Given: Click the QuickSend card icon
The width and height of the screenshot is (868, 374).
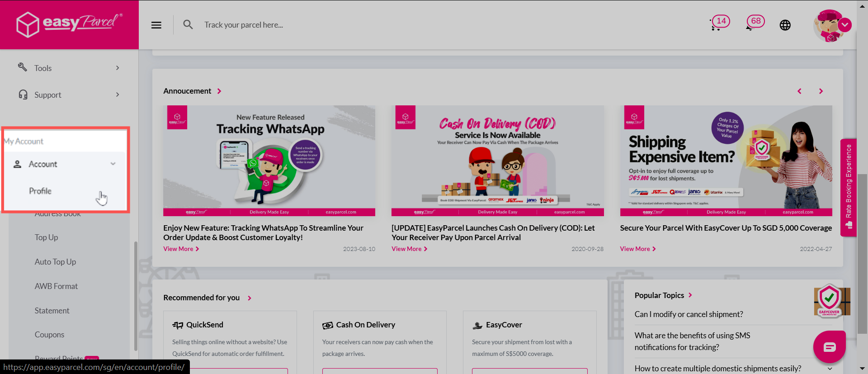Looking at the screenshot, I should pos(178,325).
